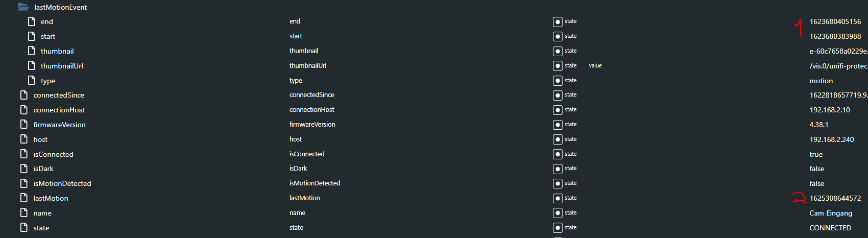This screenshot has width=868, height=238.
Task: Click the end timestamp value 1623680405156
Action: (x=835, y=21)
